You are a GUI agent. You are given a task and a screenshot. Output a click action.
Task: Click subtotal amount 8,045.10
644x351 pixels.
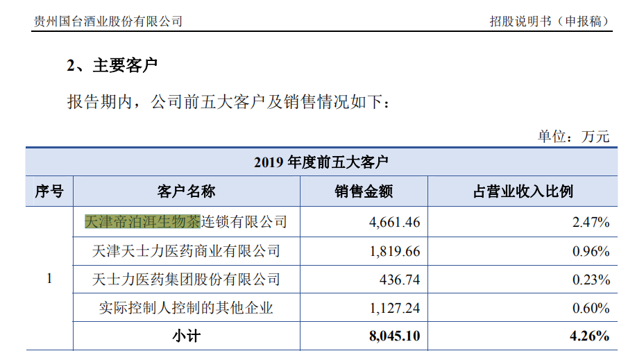(394, 336)
